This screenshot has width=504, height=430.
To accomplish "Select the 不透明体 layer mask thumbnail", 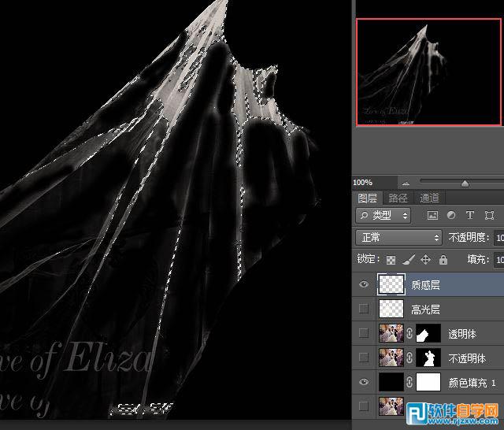I will coord(428,358).
